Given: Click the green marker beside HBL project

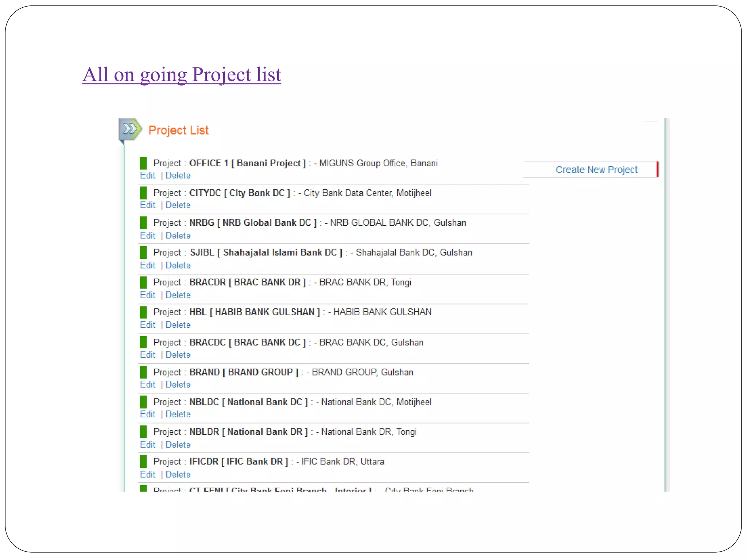Looking at the screenshot, I should [143, 312].
